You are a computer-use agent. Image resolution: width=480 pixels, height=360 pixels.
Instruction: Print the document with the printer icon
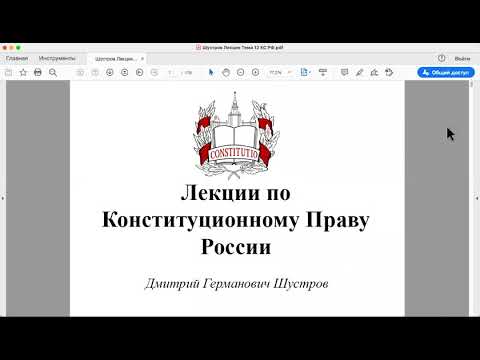point(38,72)
